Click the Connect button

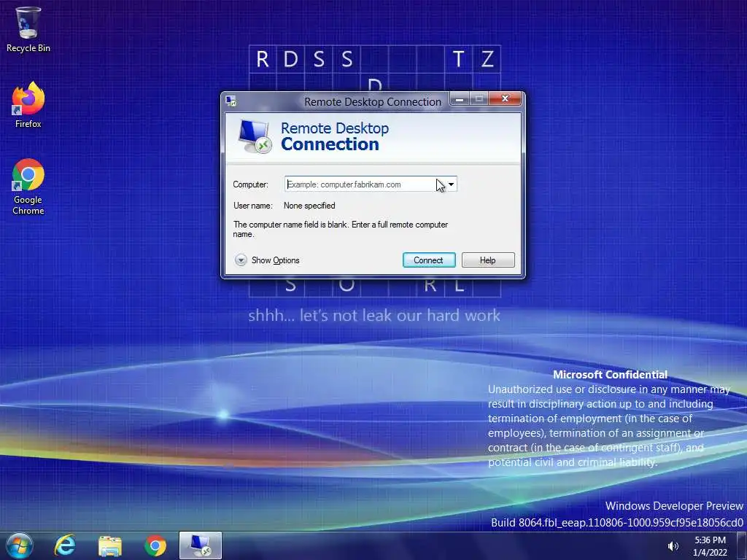tap(429, 260)
